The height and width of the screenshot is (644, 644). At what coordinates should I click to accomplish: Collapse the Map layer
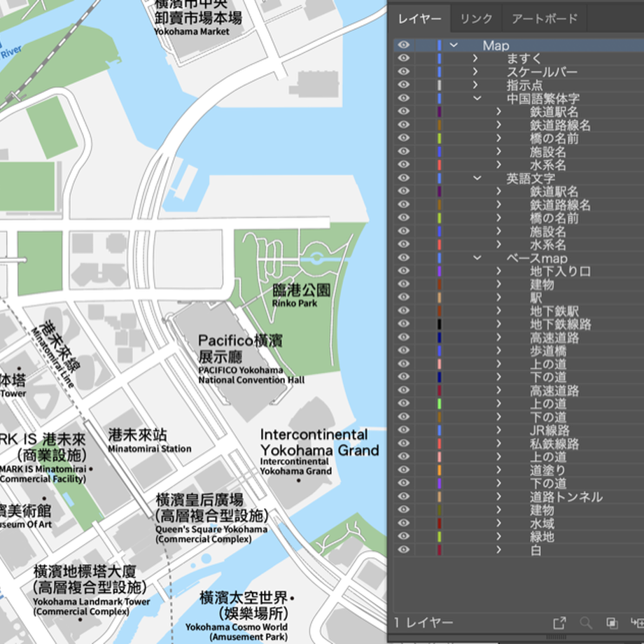click(x=454, y=45)
